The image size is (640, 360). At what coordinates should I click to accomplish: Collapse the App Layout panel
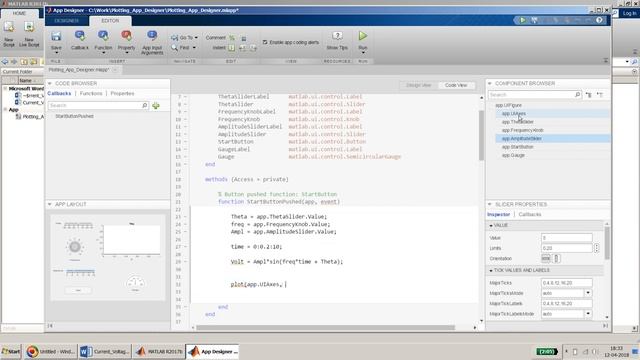(50, 204)
